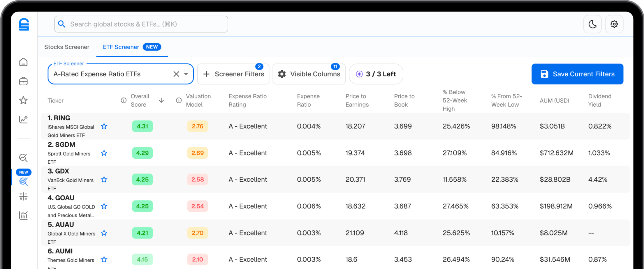
Task: Click the info icon beside Overall Score
Action: coord(124,100)
